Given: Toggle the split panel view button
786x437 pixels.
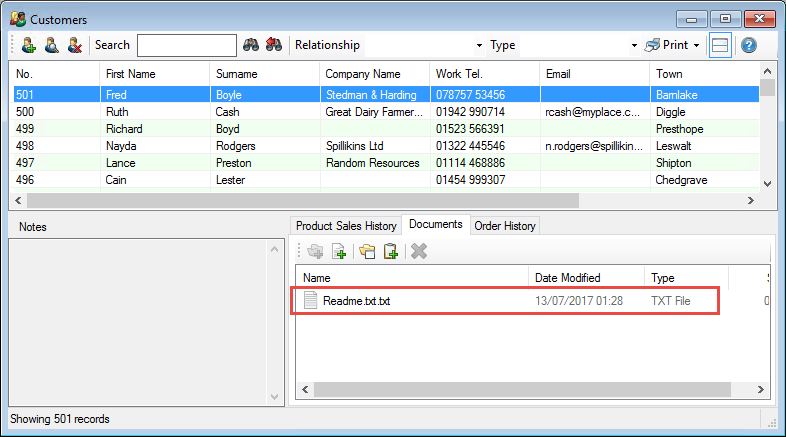Looking at the screenshot, I should tap(720, 45).
